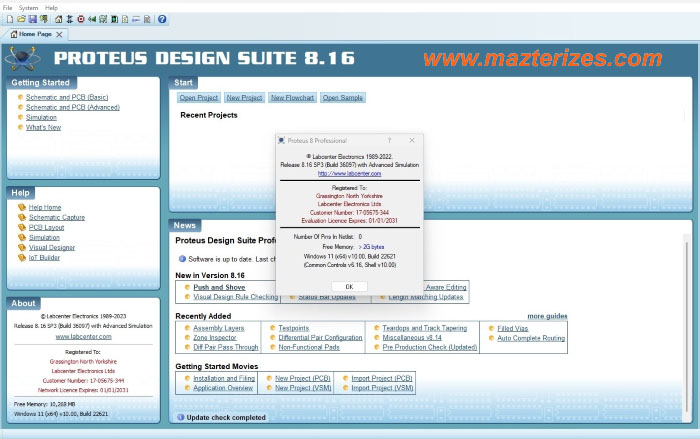
Task: Open the Project Notes toolbar icon
Action: pos(147,19)
